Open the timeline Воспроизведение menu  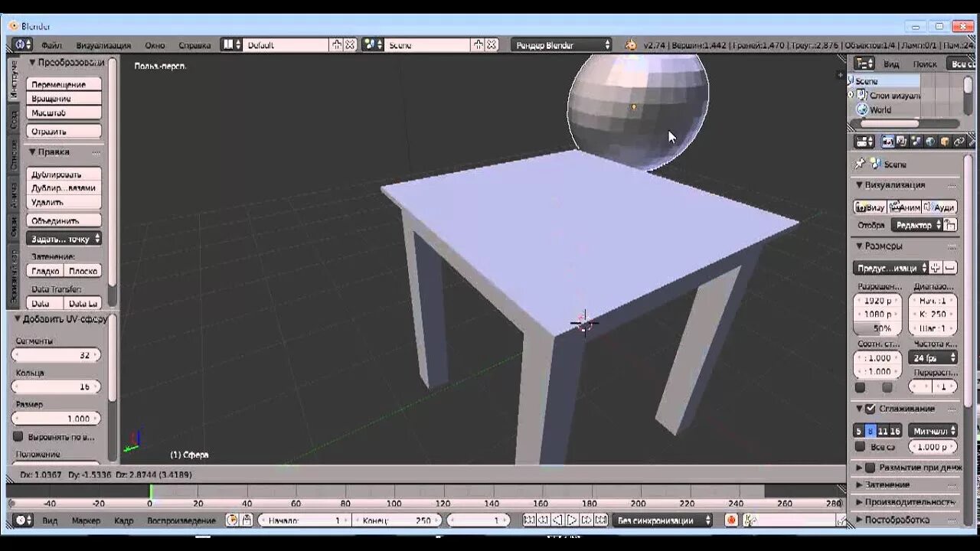click(x=181, y=520)
